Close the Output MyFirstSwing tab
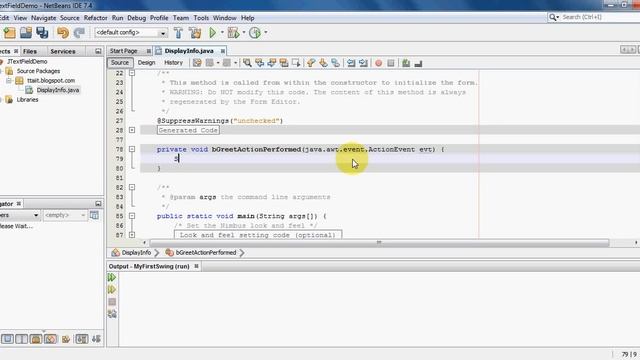 (x=196, y=266)
